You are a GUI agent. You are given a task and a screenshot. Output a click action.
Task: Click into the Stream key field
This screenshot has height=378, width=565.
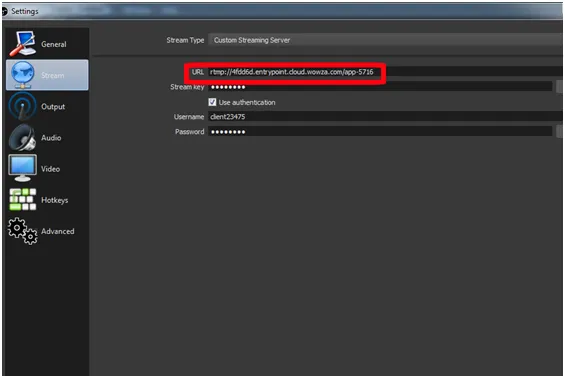(x=380, y=87)
